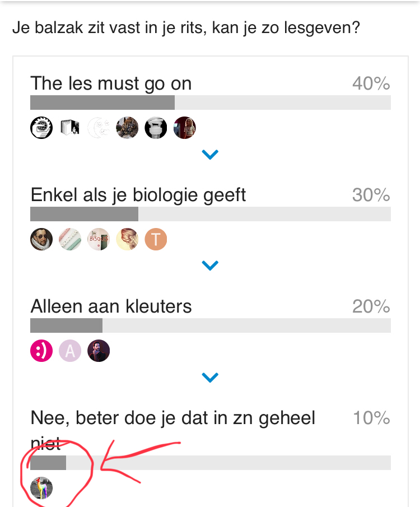The width and height of the screenshot is (420, 507).
Task: Click the portrait avatar with ruff collar
Action: click(x=41, y=239)
